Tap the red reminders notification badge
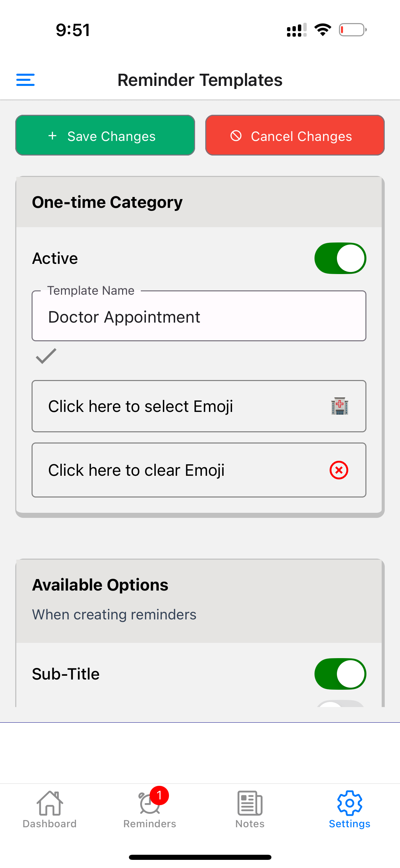 click(x=159, y=795)
